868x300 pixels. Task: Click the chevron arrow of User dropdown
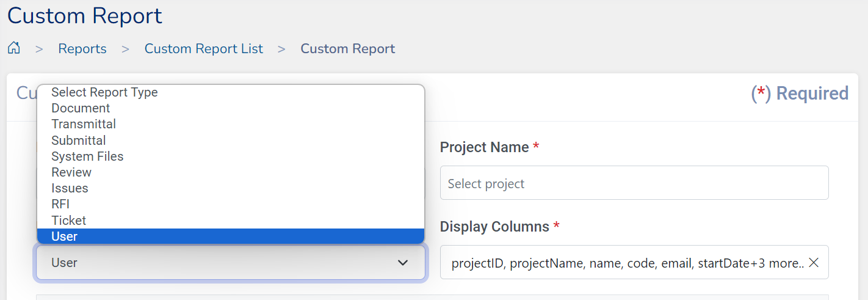pyautogui.click(x=402, y=263)
